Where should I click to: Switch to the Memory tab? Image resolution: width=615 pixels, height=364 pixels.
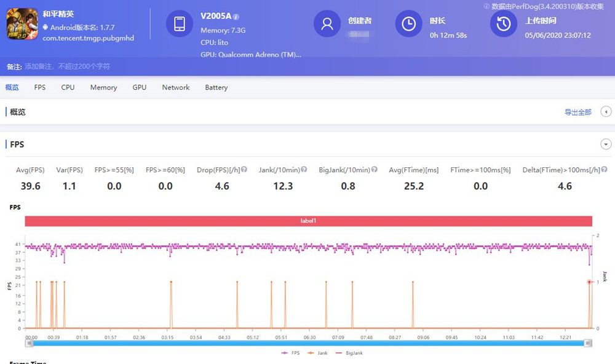pyautogui.click(x=103, y=87)
